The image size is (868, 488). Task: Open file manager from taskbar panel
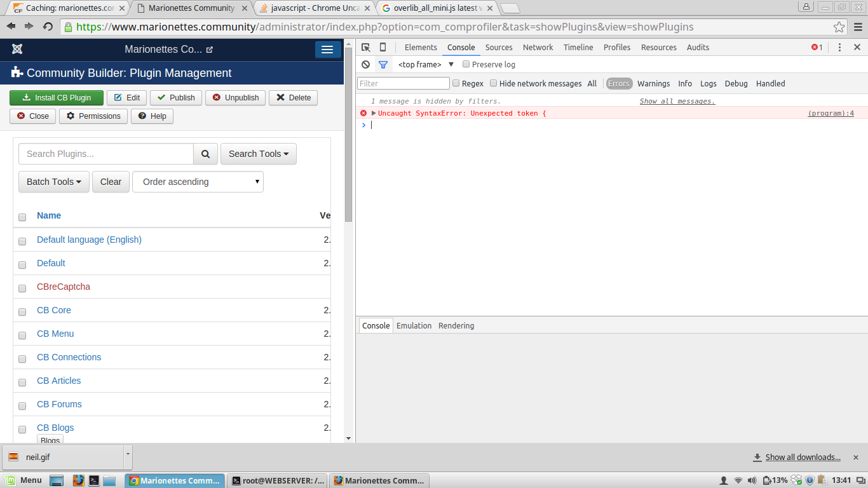point(109,480)
